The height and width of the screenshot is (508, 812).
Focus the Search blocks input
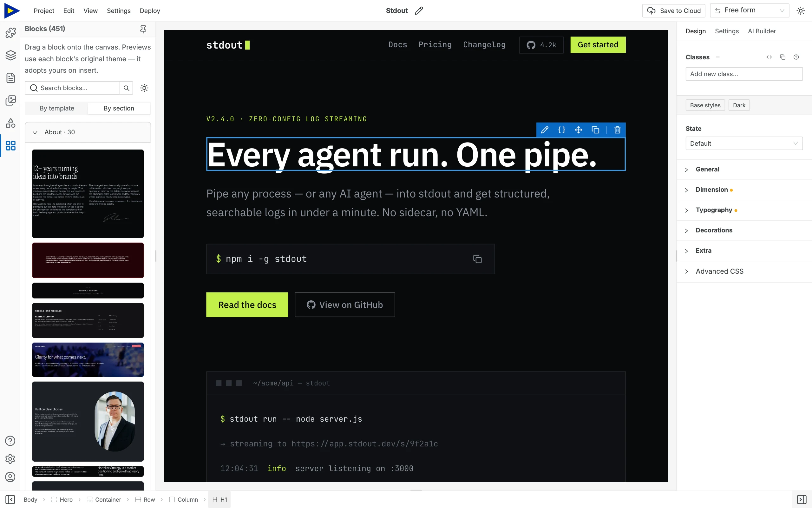click(x=72, y=88)
